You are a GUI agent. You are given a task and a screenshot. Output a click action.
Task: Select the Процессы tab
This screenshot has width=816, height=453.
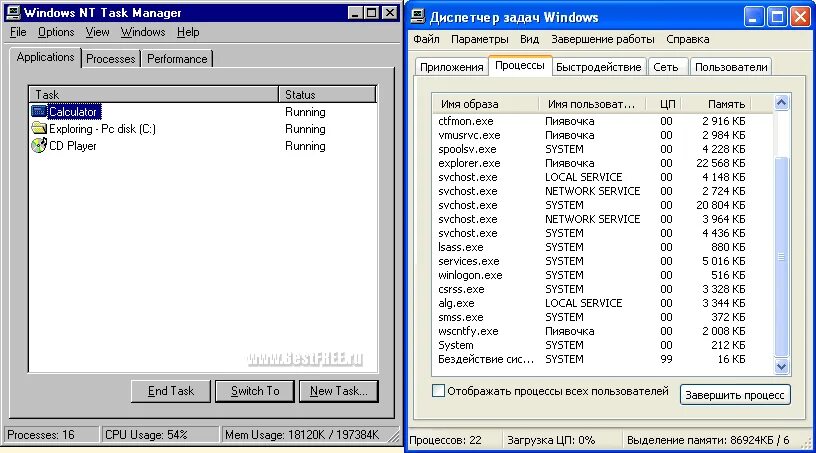pos(520,66)
